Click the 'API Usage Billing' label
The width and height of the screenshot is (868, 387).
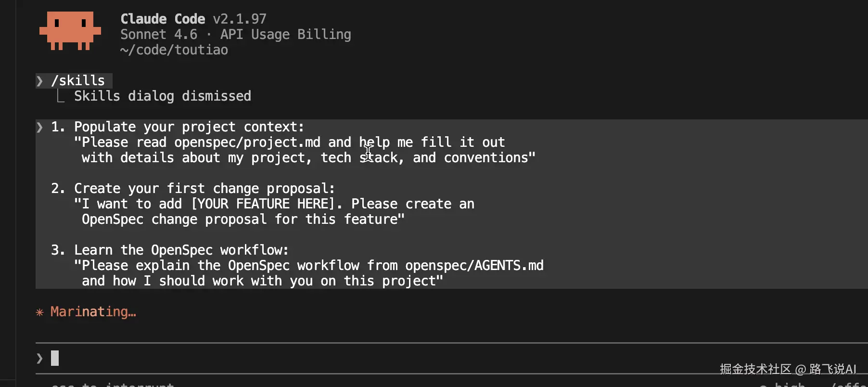tap(285, 35)
